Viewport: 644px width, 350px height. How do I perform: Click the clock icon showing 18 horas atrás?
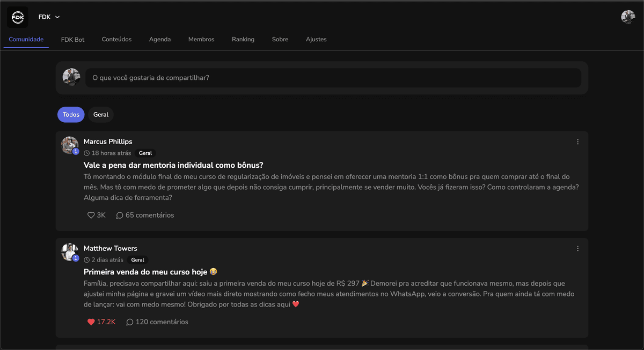click(x=86, y=153)
